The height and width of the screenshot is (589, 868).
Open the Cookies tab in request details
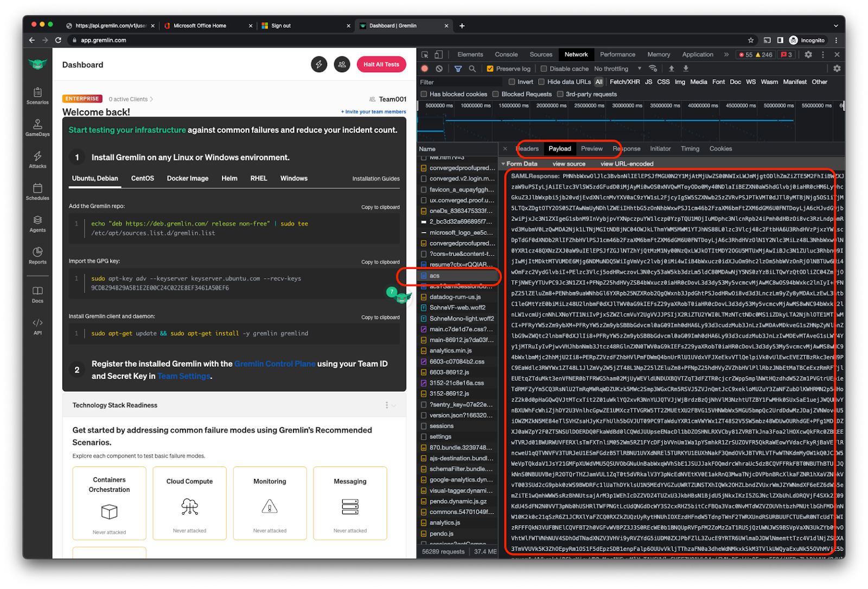pos(720,149)
